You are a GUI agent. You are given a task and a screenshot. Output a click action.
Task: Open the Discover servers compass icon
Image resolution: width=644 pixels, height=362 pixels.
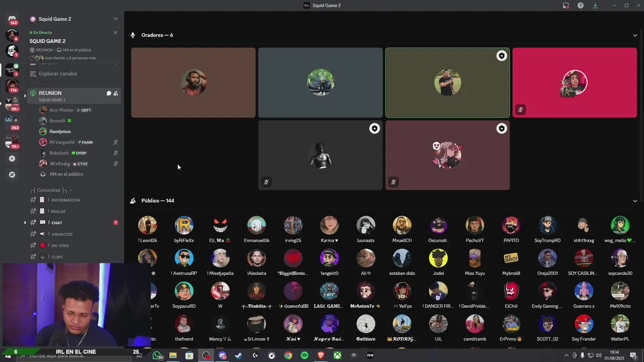pos(12,174)
